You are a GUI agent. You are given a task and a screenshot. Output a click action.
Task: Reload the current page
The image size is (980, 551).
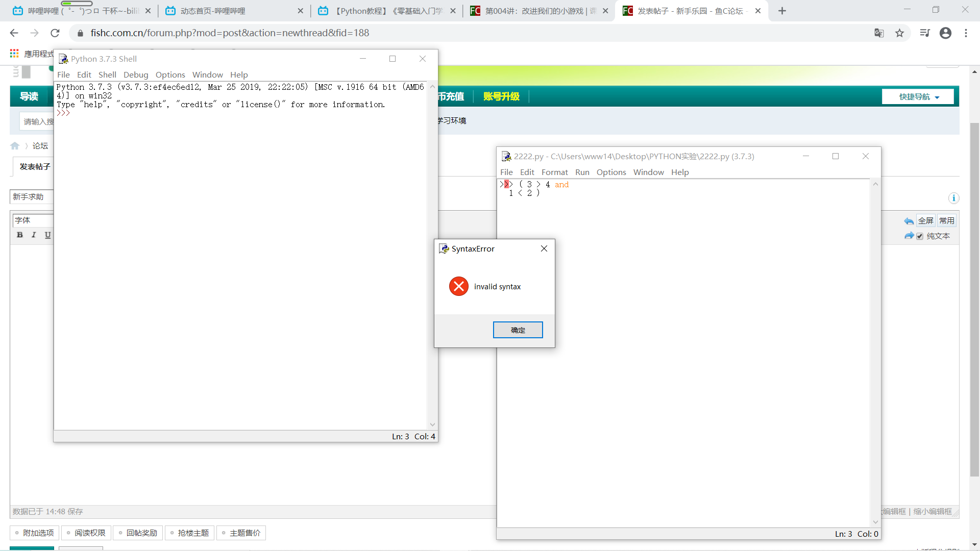55,33
